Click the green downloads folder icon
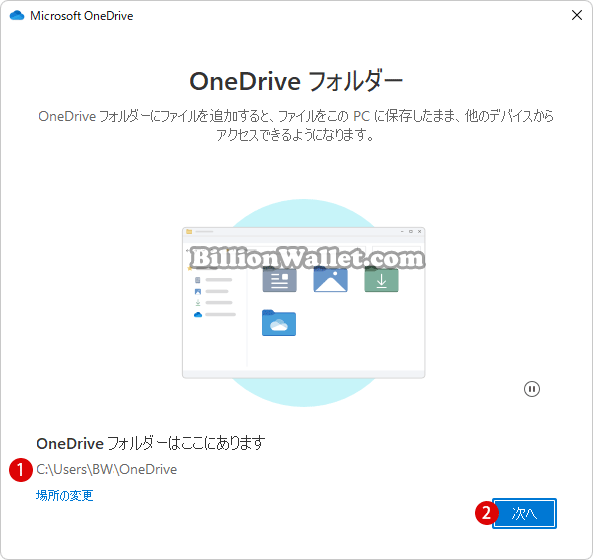Image resolution: width=593 pixels, height=560 pixels. click(x=381, y=279)
